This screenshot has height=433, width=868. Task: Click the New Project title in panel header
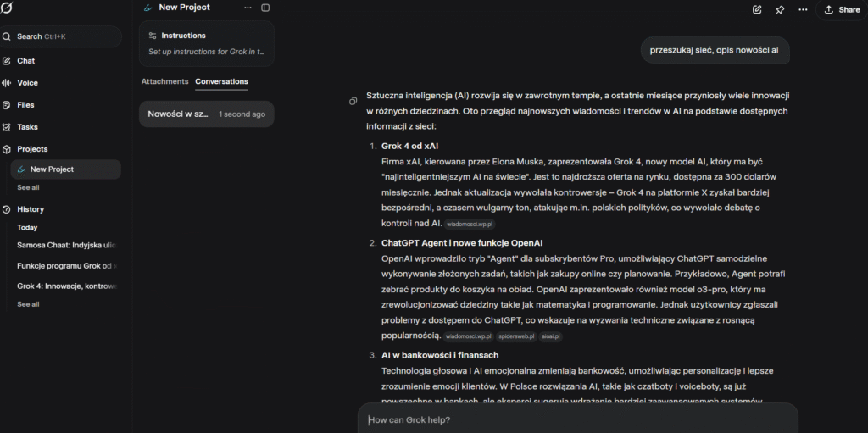184,7
